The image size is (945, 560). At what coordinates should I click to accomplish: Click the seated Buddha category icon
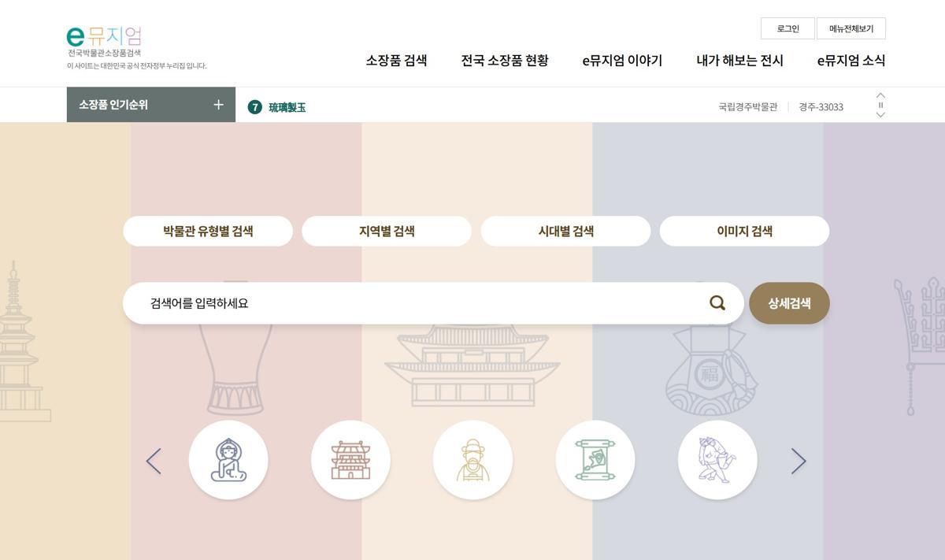point(228,460)
